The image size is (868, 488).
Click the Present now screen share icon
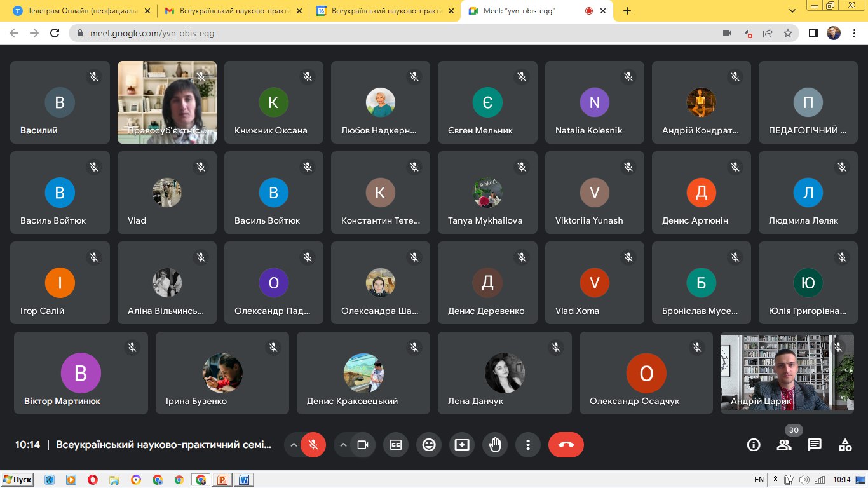click(462, 445)
